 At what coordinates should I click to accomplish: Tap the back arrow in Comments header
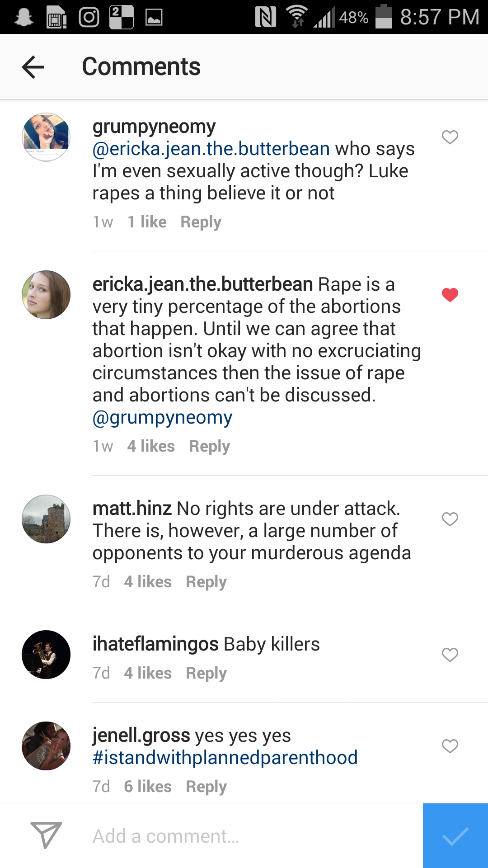(33, 67)
